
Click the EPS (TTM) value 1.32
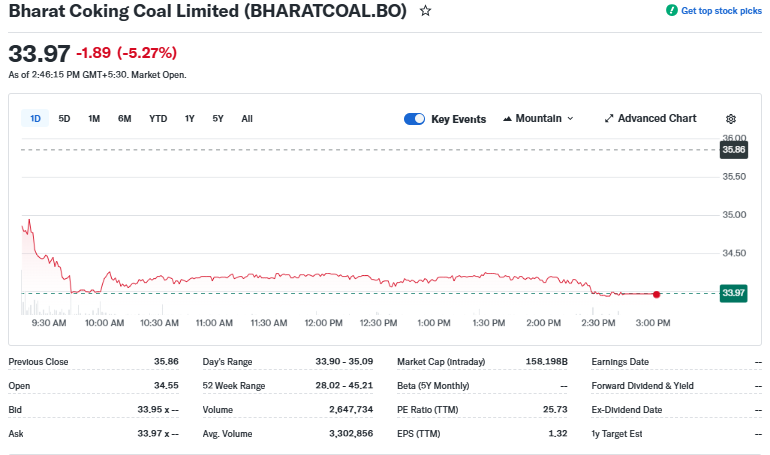(x=558, y=433)
